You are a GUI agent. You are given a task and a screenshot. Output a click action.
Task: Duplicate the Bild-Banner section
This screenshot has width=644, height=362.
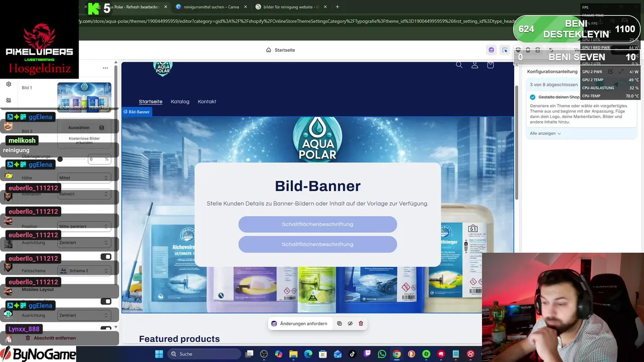tap(339, 324)
